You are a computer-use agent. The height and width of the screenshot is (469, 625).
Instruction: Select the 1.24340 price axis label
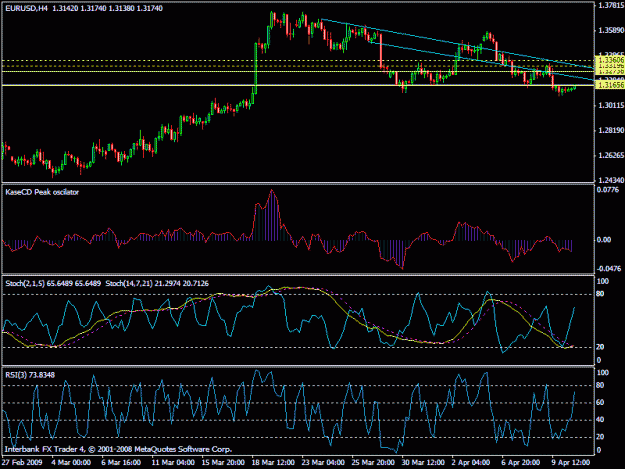[x=611, y=180]
